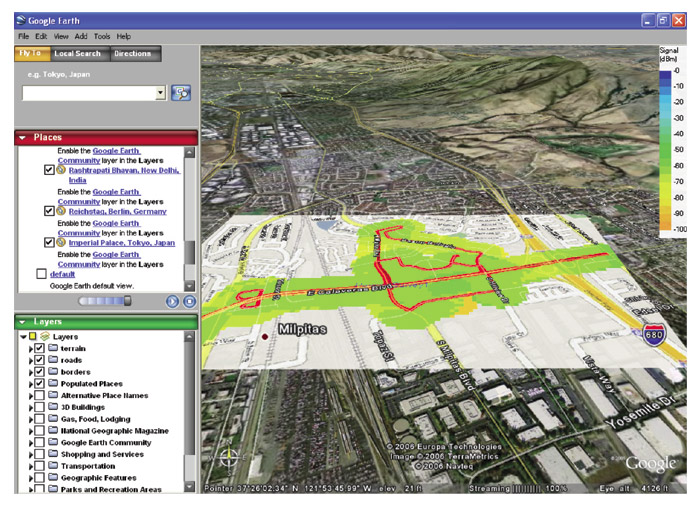Open the File menu

coord(24,36)
